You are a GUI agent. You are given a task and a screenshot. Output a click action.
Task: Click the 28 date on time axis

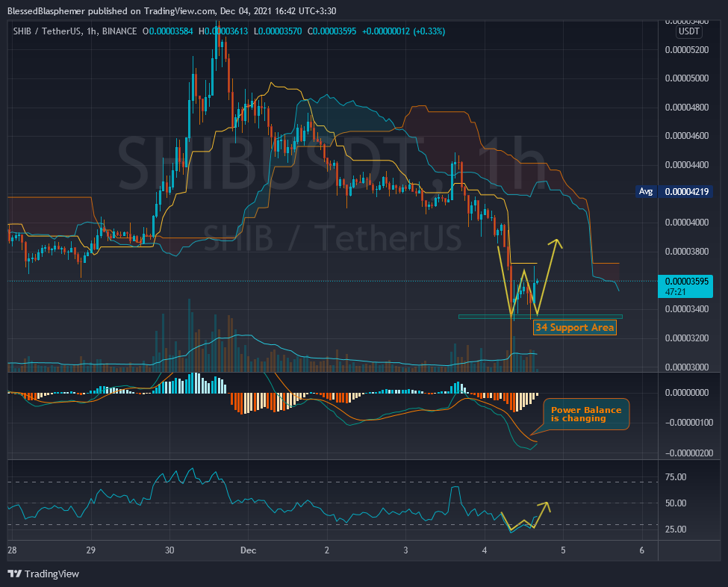click(12, 550)
